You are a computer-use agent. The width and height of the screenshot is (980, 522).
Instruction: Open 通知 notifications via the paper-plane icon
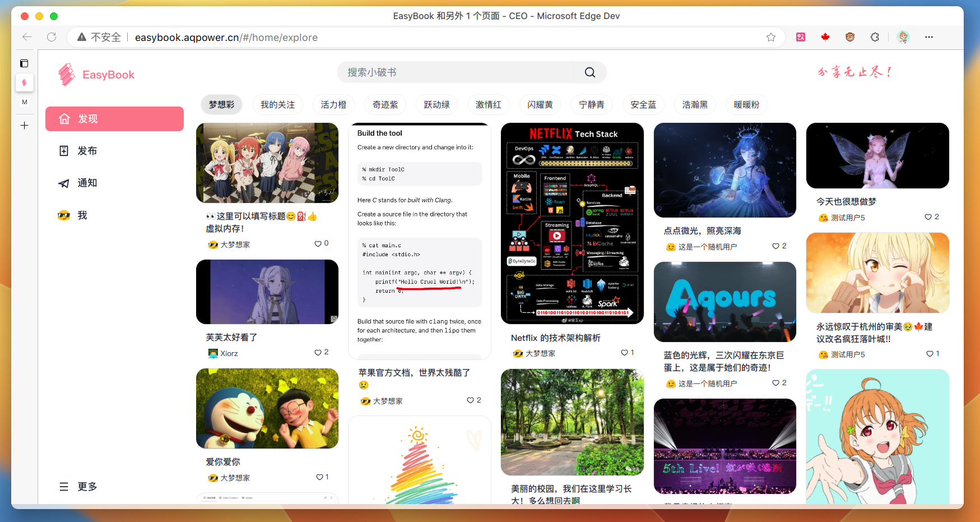64,182
